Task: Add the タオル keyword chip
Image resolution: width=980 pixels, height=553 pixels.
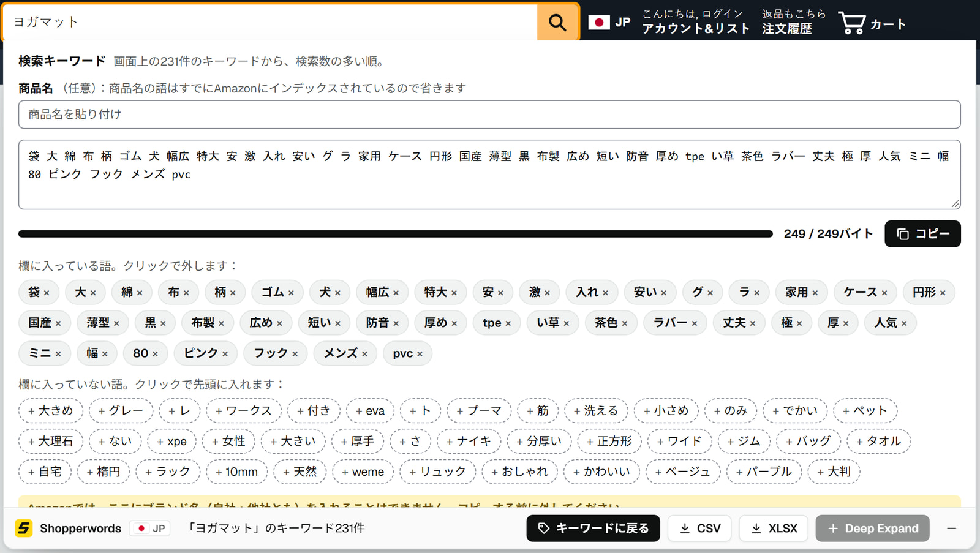Action: (x=879, y=441)
